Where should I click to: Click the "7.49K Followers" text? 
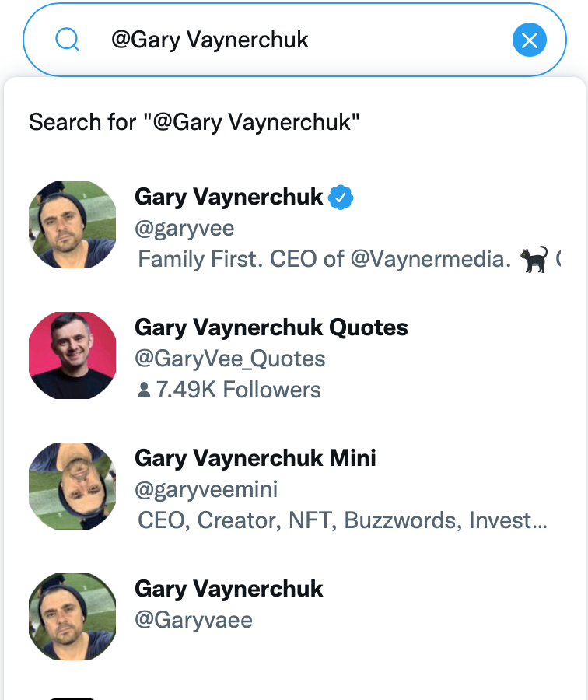coord(238,390)
